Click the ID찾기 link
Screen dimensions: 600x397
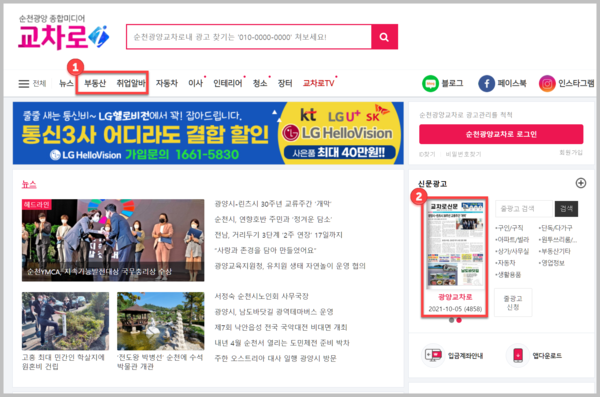427,154
